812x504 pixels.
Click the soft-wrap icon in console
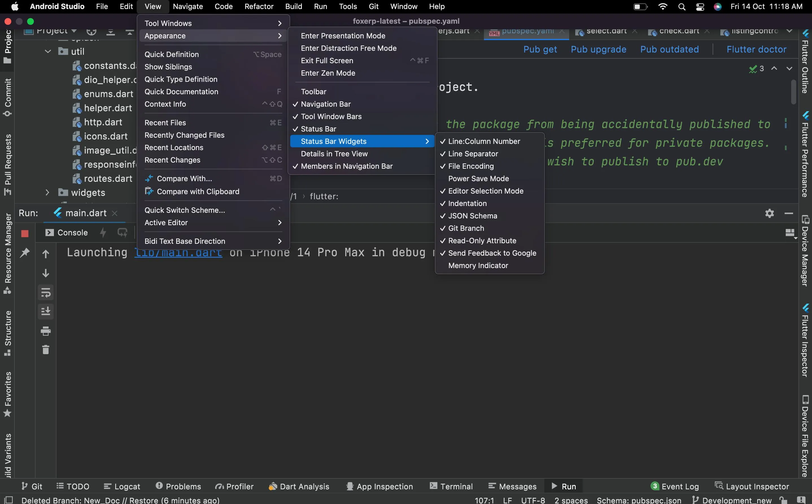coord(46,292)
